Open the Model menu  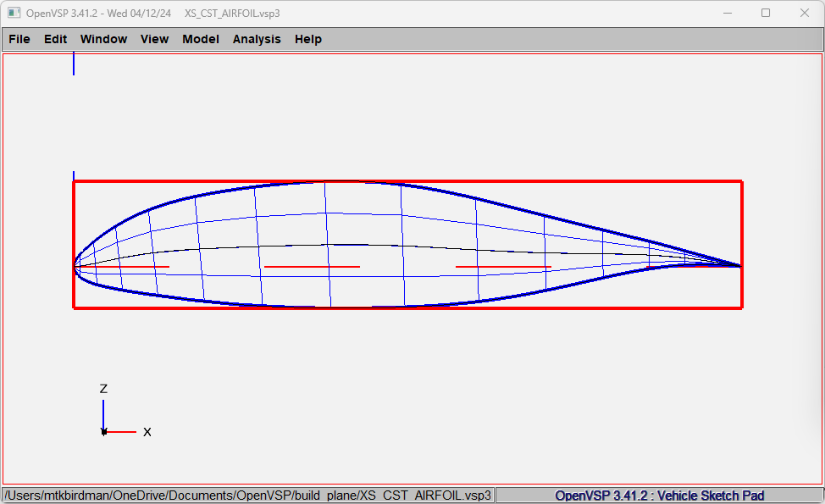point(201,39)
